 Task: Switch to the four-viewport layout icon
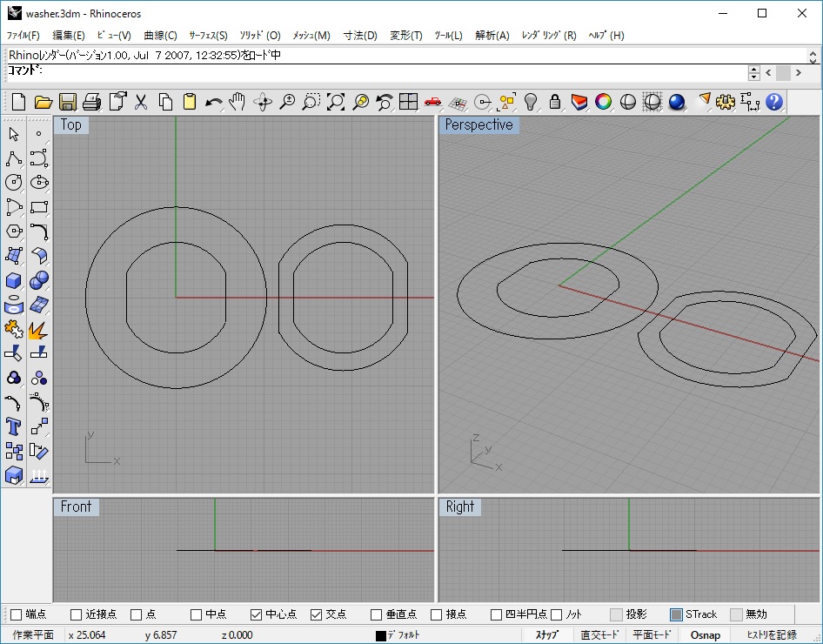(408, 102)
